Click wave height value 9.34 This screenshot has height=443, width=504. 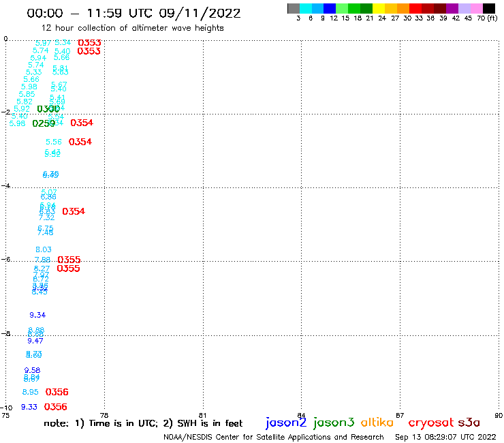point(37,315)
